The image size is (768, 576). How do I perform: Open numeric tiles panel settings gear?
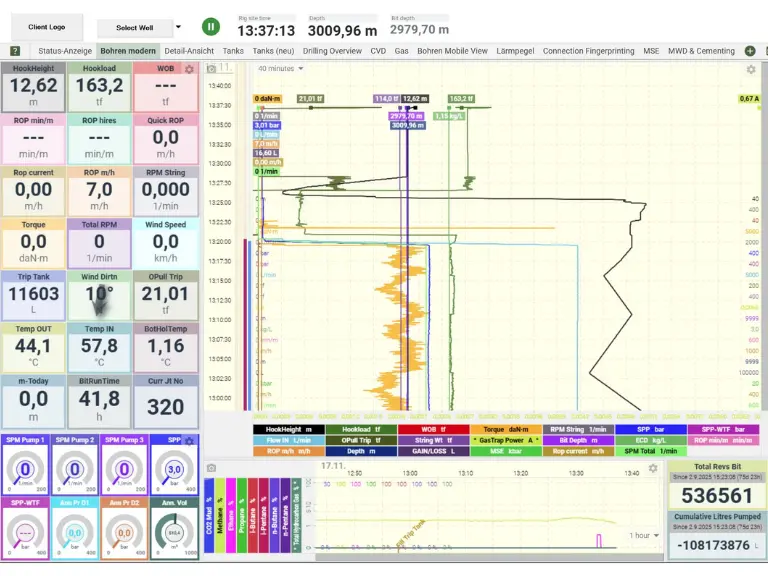click(189, 69)
